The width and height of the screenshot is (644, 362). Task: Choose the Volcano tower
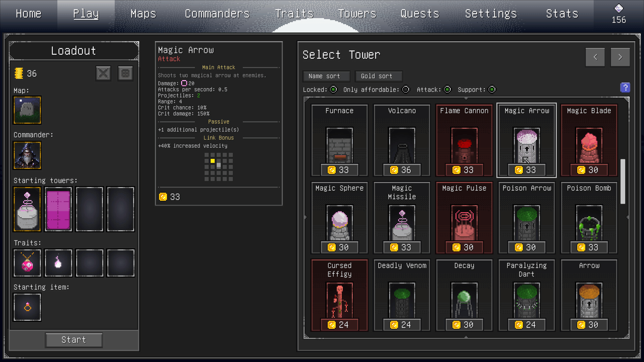click(x=402, y=140)
